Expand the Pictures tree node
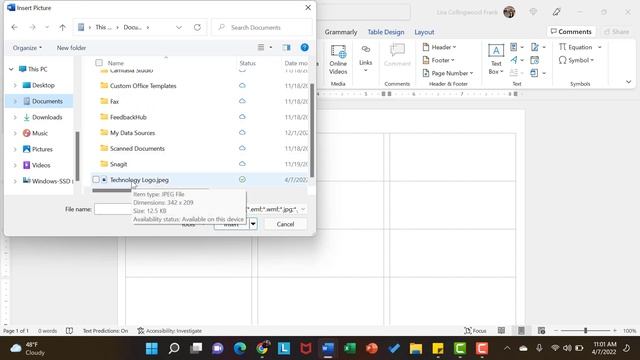 point(15,149)
